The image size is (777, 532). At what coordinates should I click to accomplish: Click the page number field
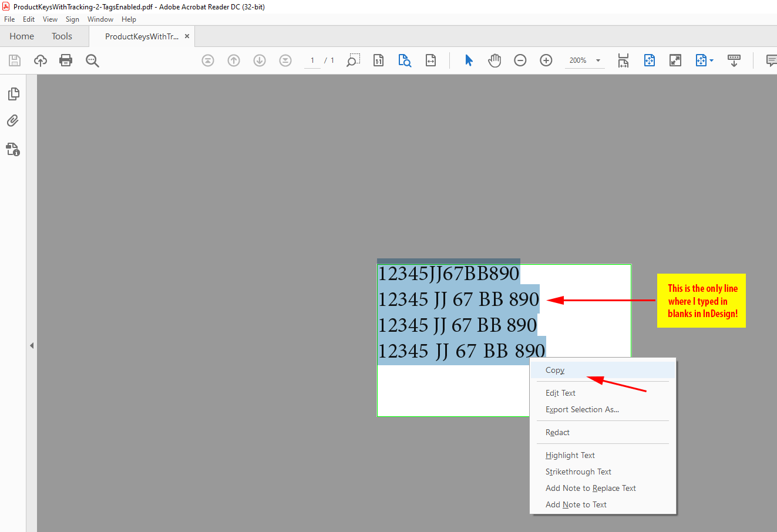pyautogui.click(x=312, y=60)
